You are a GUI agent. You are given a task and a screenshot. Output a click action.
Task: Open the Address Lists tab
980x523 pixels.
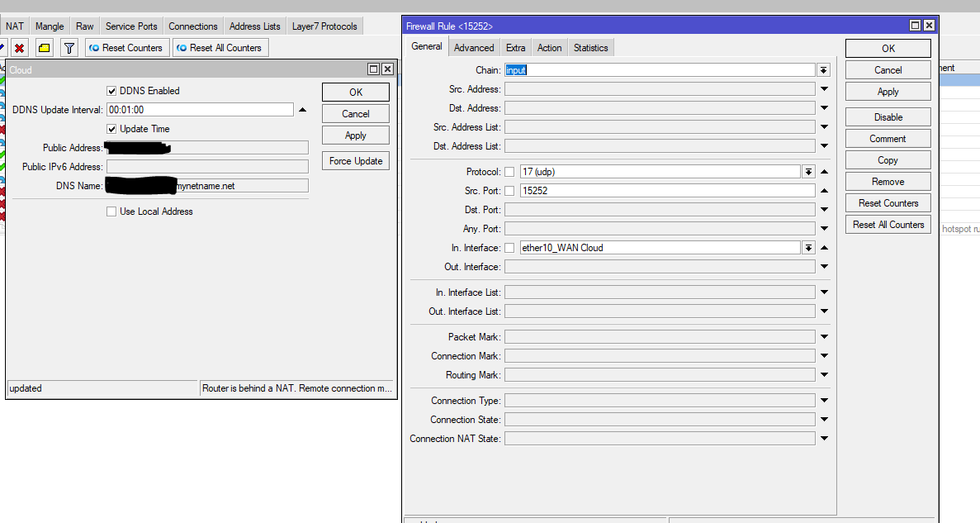254,26
